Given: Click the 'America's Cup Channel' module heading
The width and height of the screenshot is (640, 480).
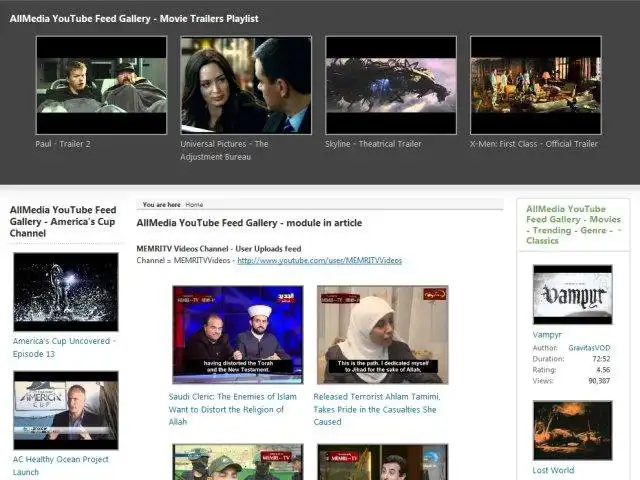Looking at the screenshot, I should 63,222.
